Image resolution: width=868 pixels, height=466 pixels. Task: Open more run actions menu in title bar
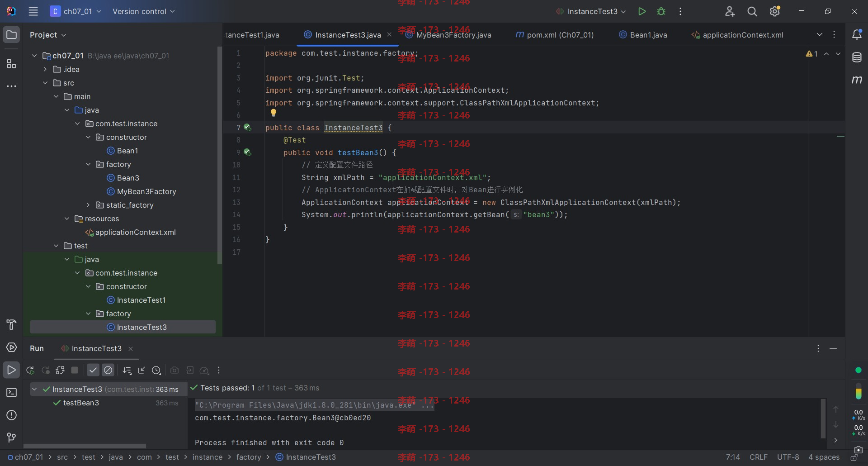click(x=680, y=11)
